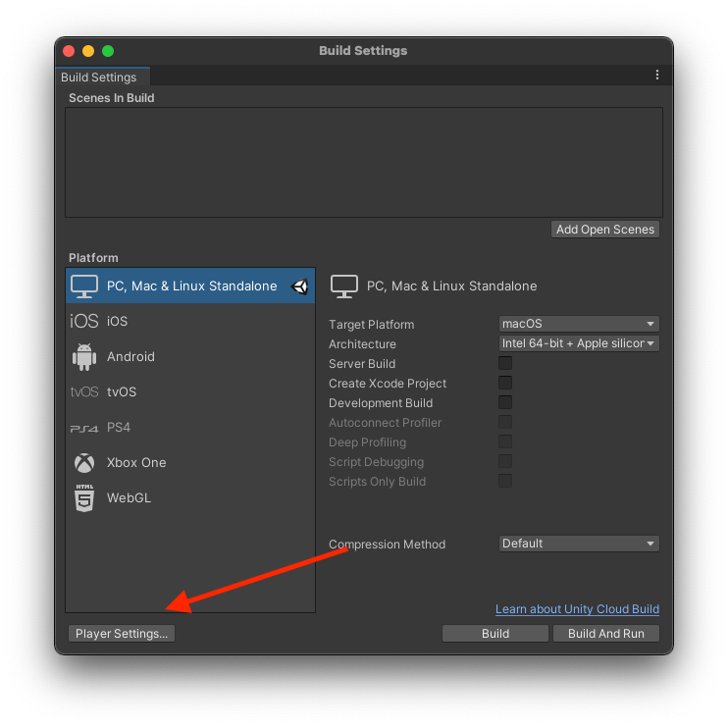This screenshot has width=728, height=727.
Task: Click inside the Scenes In Build list
Action: (364, 163)
